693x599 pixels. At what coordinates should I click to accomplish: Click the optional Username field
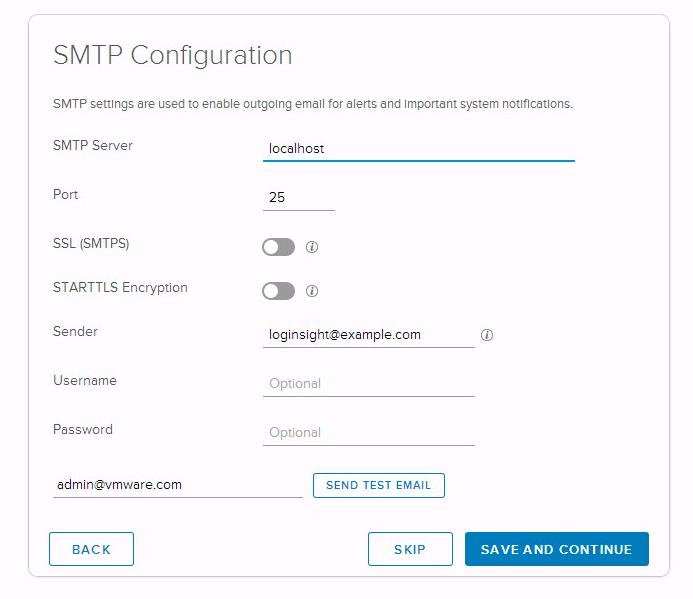(368, 383)
